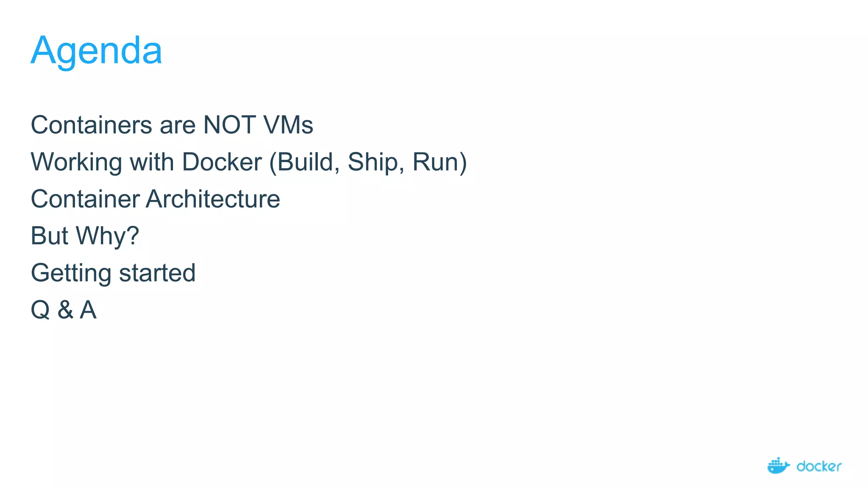Click the word 'started' in fifth agenda line
The height and width of the screenshot is (488, 868).
point(157,273)
